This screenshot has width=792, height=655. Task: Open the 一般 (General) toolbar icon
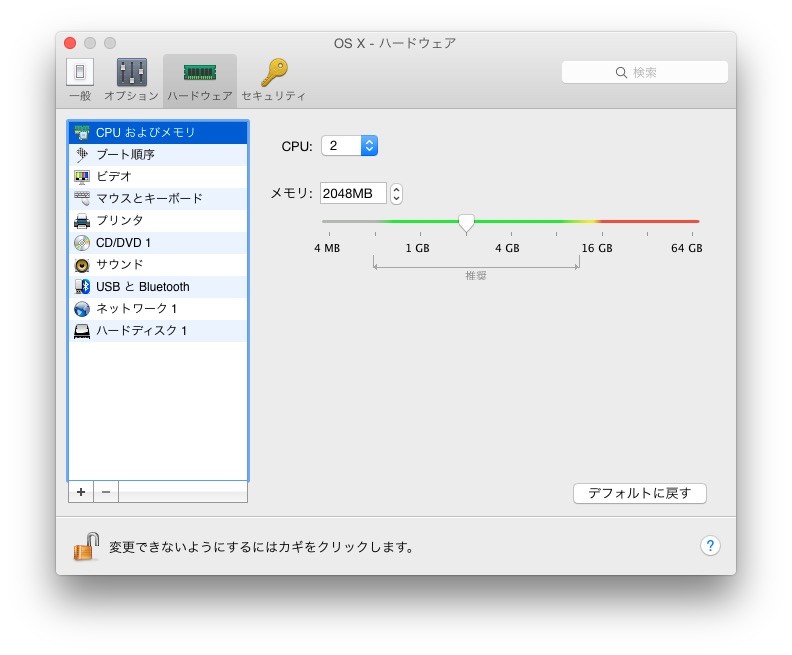click(80, 72)
